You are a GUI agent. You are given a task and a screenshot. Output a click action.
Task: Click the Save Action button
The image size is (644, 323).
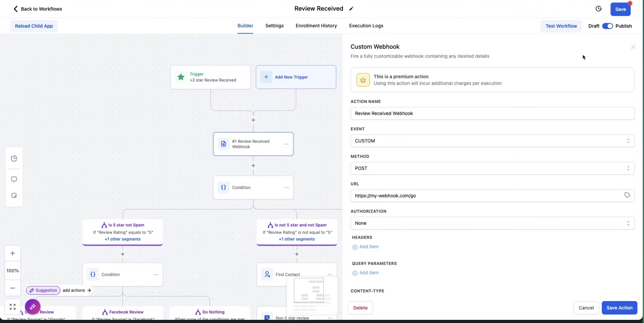(619, 308)
